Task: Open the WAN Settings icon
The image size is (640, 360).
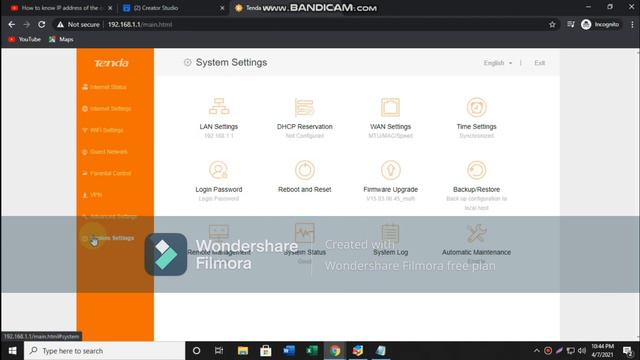Action: 391,107
